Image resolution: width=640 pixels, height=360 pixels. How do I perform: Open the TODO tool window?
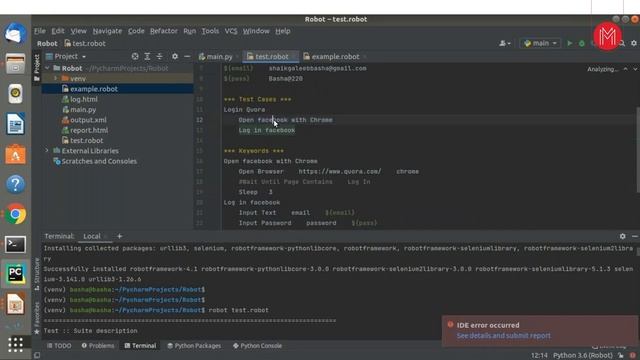pyautogui.click(x=59, y=346)
